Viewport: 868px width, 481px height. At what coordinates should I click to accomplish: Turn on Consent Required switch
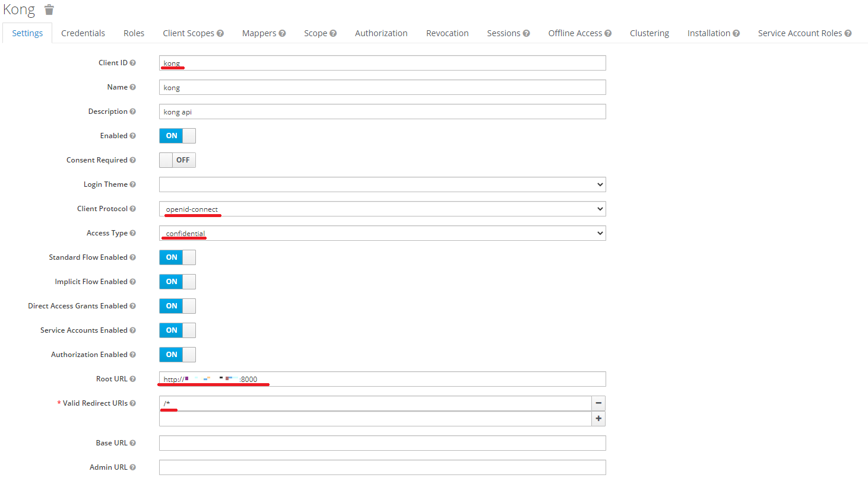coord(178,160)
